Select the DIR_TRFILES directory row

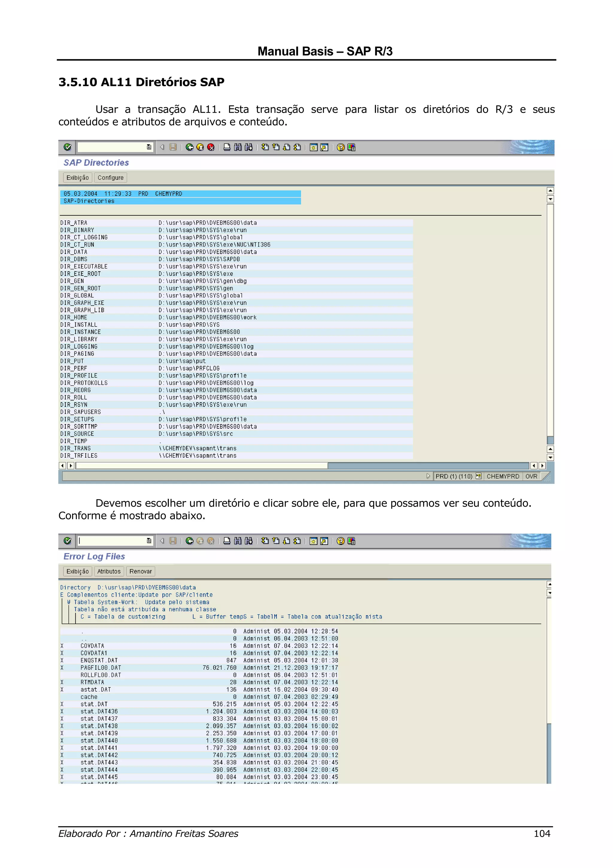pyautogui.click(x=236, y=456)
